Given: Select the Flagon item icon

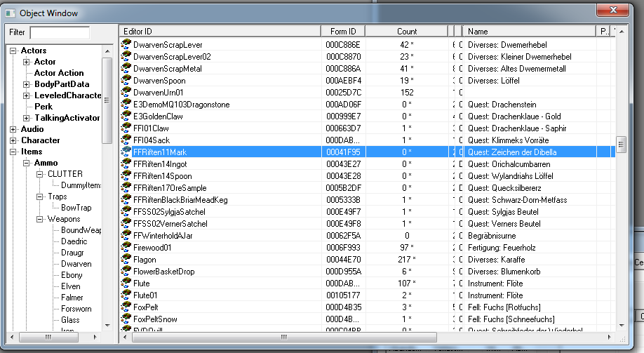Looking at the screenshot, I should click(x=126, y=260).
